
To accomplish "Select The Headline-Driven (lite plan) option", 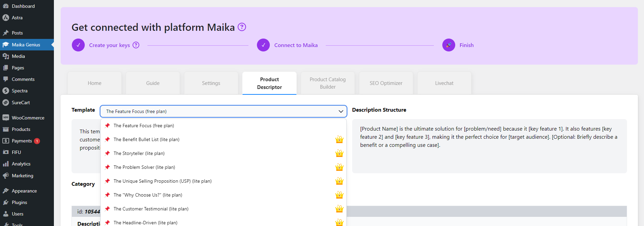I will point(224,222).
